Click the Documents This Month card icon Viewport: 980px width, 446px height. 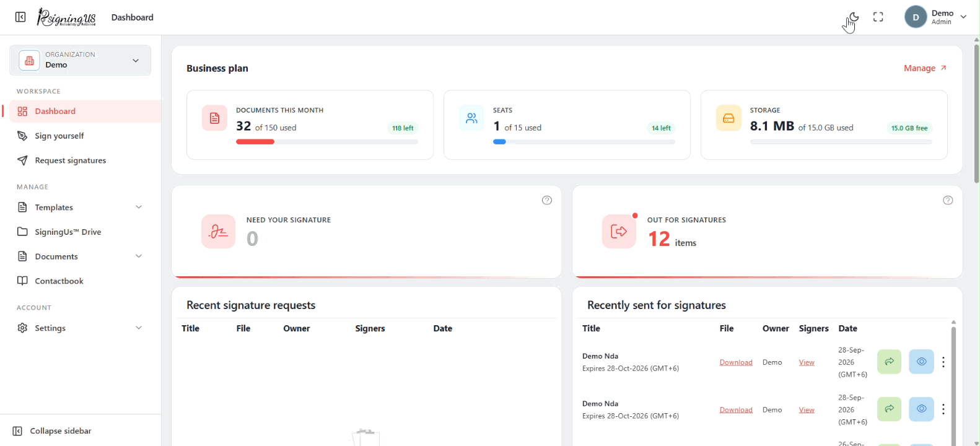(x=214, y=118)
